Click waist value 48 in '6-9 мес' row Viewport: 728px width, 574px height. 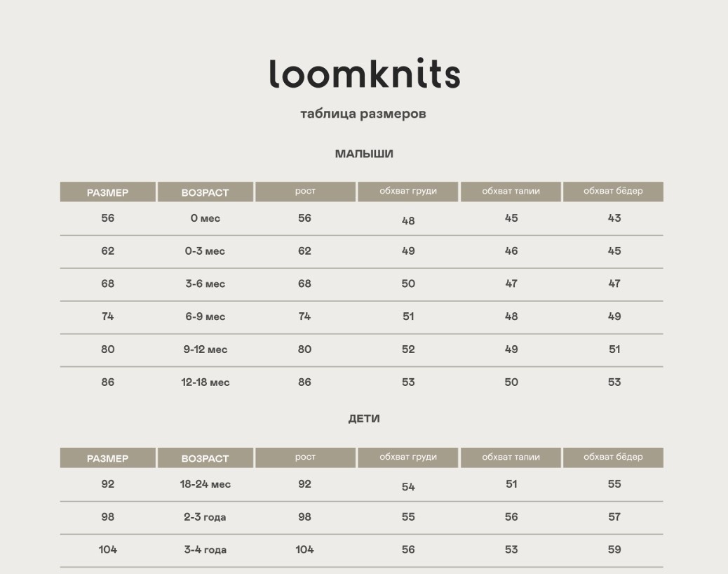(511, 316)
